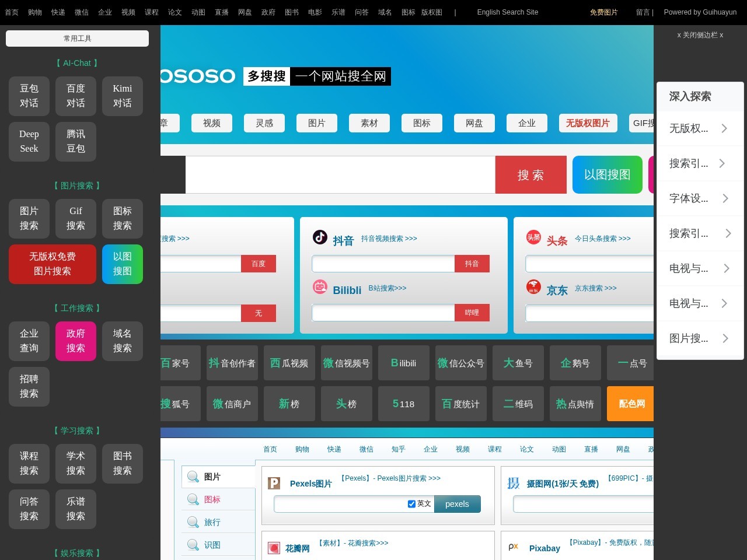Click the JD 京东 logo icon

[533, 286]
